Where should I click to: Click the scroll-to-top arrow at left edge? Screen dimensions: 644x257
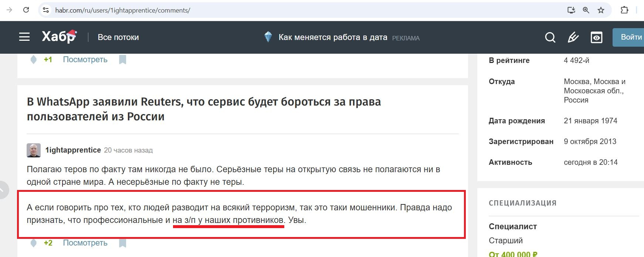point(3,190)
